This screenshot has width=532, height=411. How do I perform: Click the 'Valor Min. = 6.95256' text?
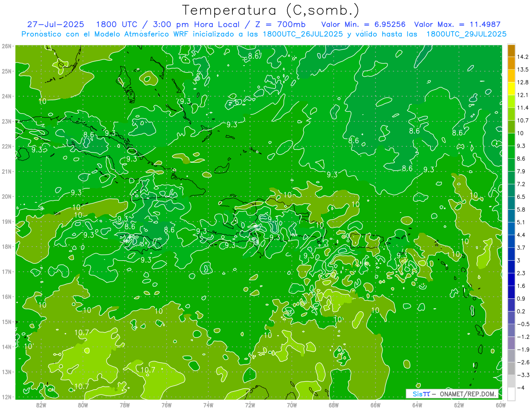(364, 24)
